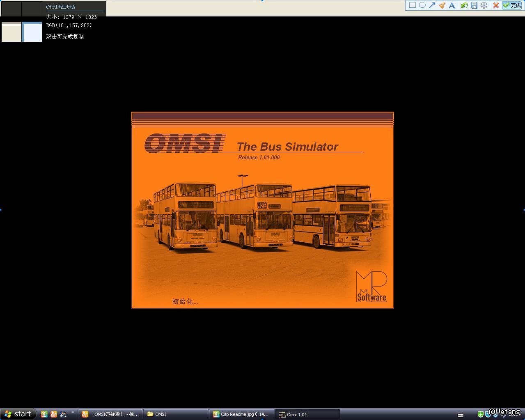Select the brush paint tool
The height and width of the screenshot is (420, 525).
[x=442, y=5]
